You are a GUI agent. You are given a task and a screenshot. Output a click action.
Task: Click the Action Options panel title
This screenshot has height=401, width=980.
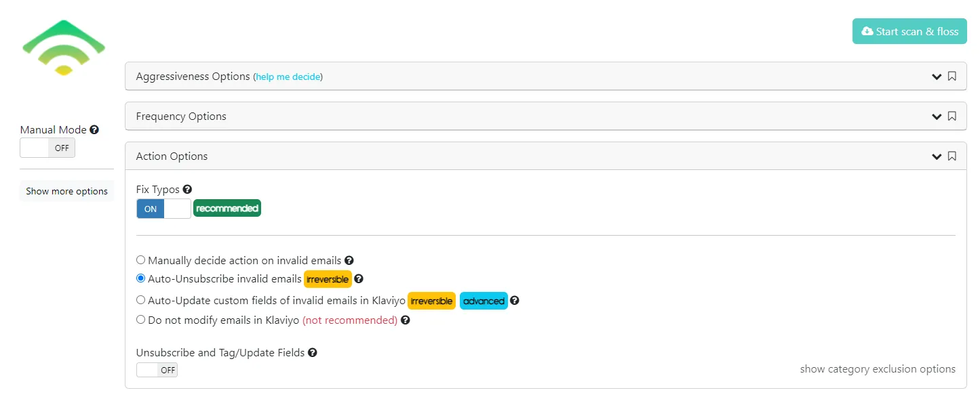tap(172, 156)
